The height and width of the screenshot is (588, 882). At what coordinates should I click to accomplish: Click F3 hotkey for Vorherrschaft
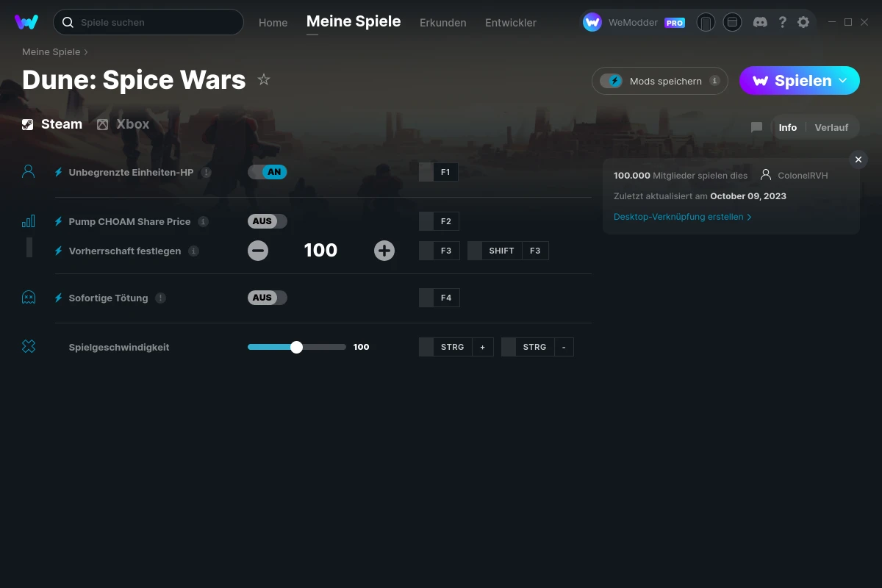pos(439,251)
